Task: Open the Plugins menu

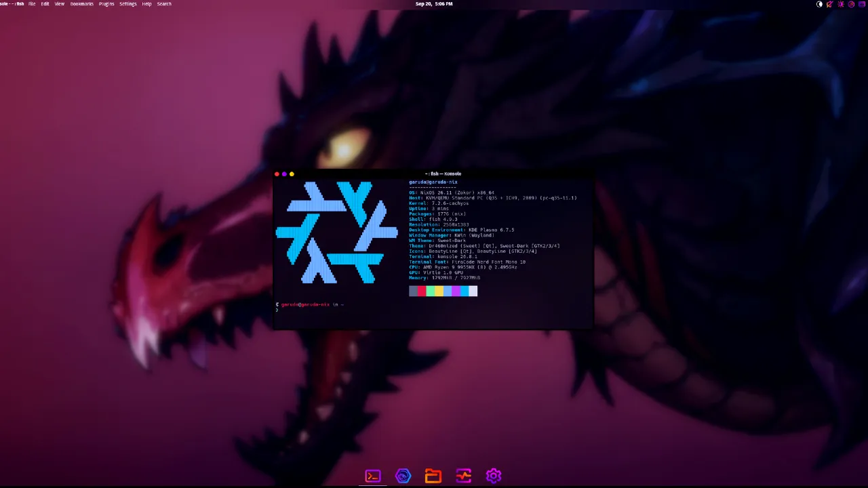Action: pos(106,4)
